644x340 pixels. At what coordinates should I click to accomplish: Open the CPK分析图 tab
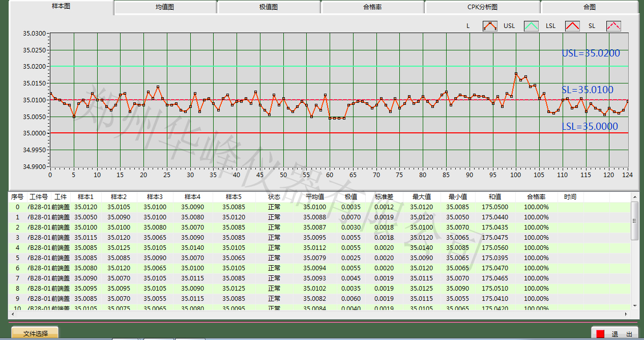tap(482, 7)
